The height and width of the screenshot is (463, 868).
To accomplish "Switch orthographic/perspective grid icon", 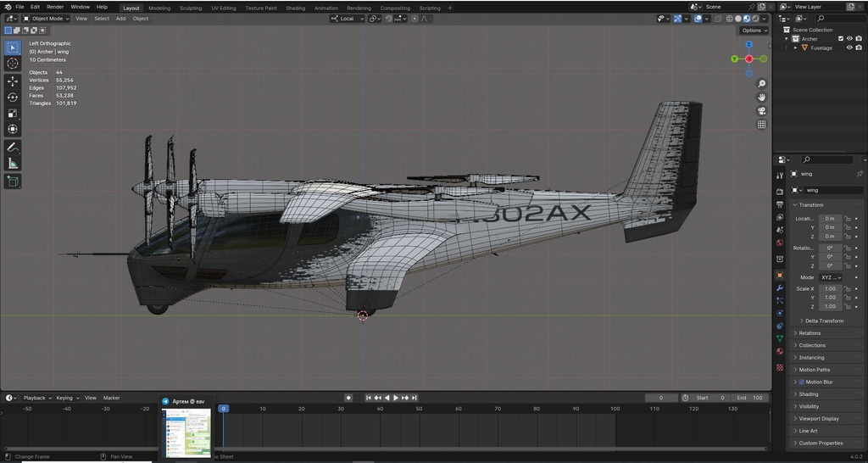I will [762, 125].
